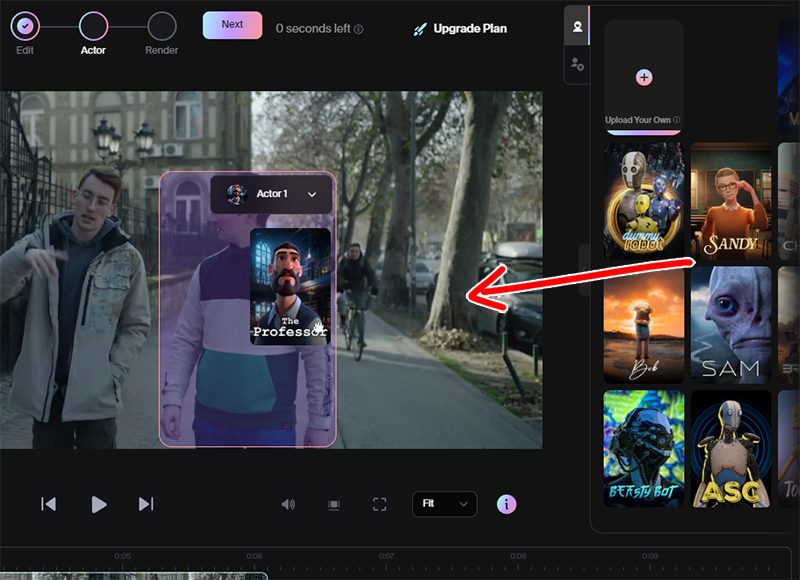
Task: Pick the Dummy Robot character
Action: [x=644, y=200]
